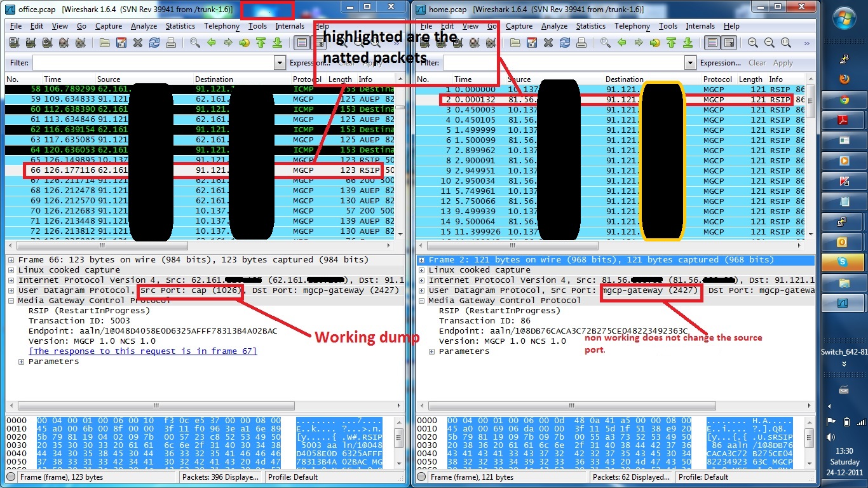
Task: Expand Parameters node in office.pcap details
Action: [22, 362]
